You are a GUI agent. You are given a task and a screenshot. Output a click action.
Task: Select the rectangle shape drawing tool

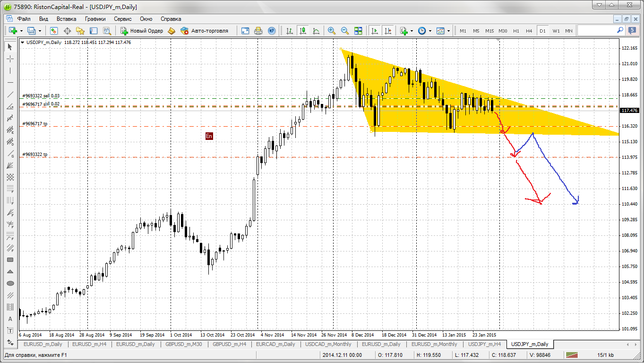tap(10, 259)
